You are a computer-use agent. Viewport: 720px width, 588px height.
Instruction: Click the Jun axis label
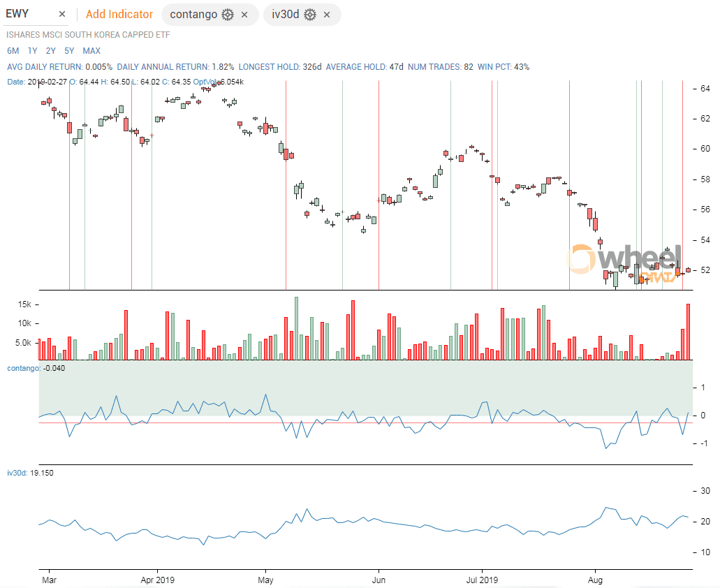pos(379,580)
